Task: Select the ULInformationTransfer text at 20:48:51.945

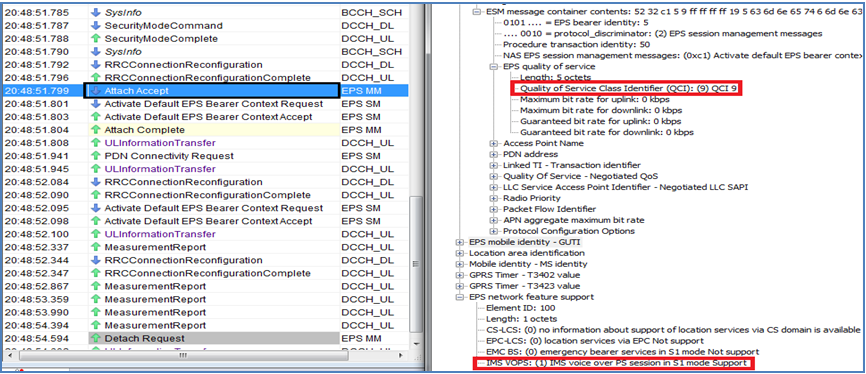Action: (x=160, y=168)
